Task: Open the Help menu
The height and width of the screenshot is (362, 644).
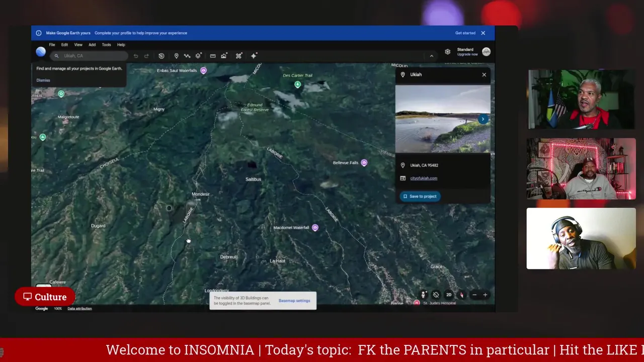Action: click(x=121, y=45)
